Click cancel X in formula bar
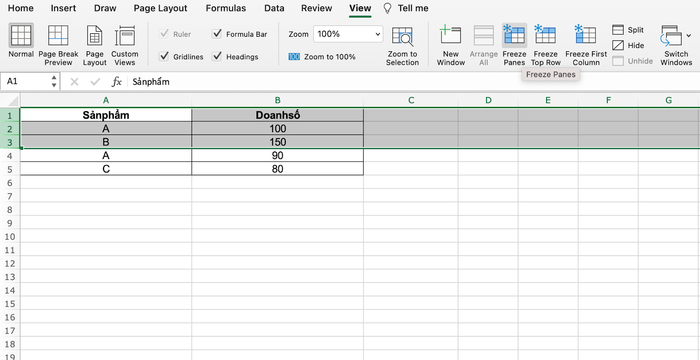 tap(75, 82)
